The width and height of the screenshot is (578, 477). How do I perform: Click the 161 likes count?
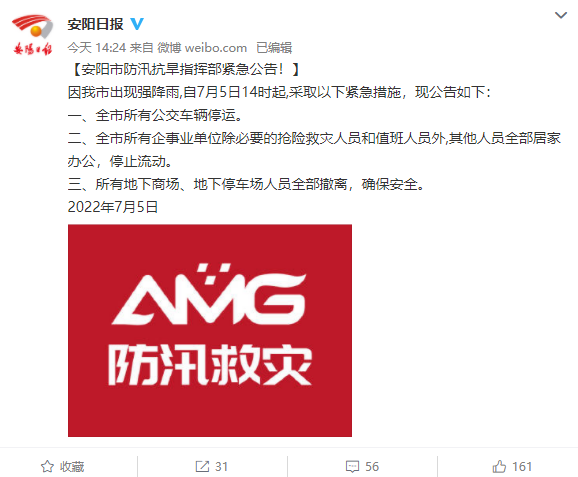click(522, 467)
